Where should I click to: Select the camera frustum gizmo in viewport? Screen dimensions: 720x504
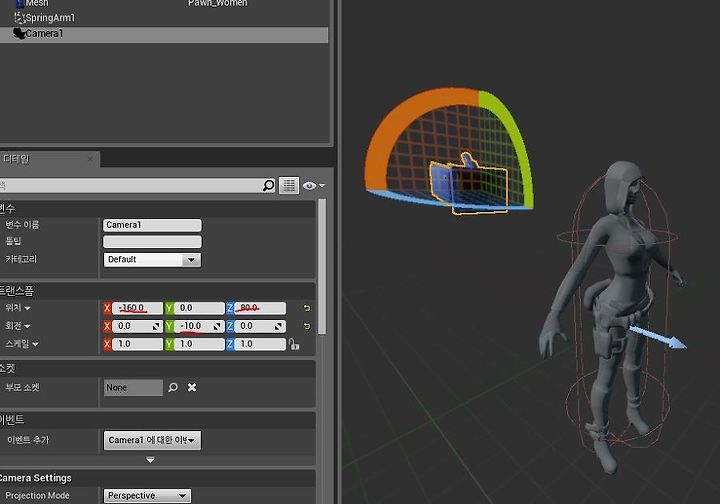pos(468,186)
